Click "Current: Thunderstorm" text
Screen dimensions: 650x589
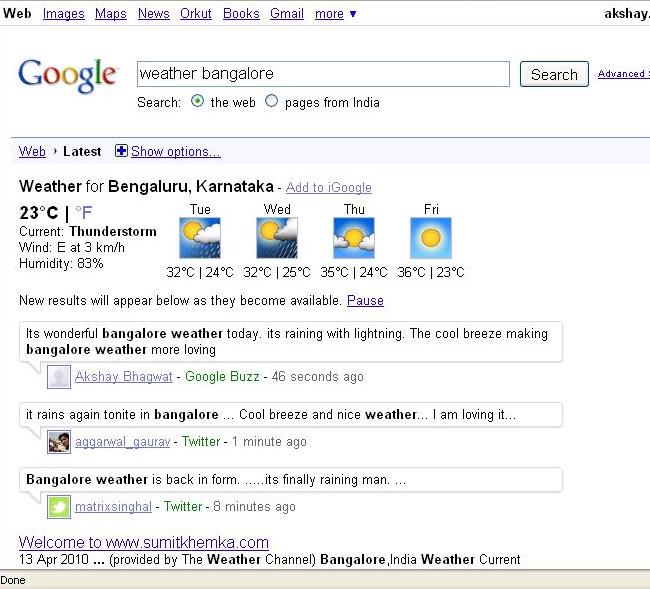point(88,231)
